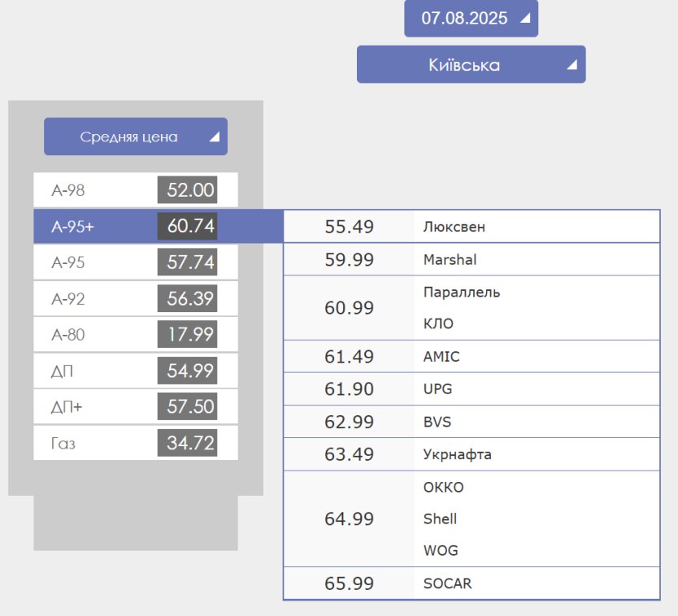Image resolution: width=678 pixels, height=616 pixels.
Task: Expand the Средняя цена dropdown
Action: 136,137
